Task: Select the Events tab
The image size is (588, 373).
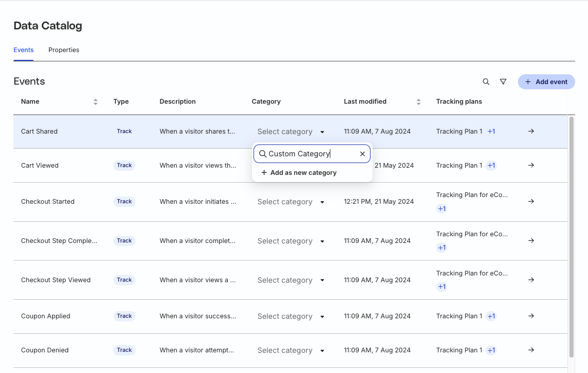Action: click(24, 50)
